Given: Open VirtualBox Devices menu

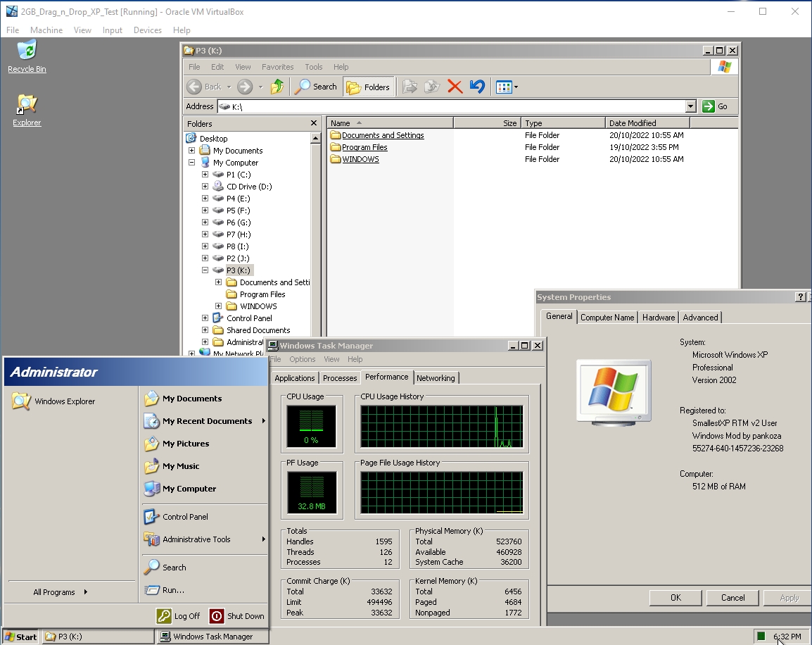Looking at the screenshot, I should click(148, 30).
